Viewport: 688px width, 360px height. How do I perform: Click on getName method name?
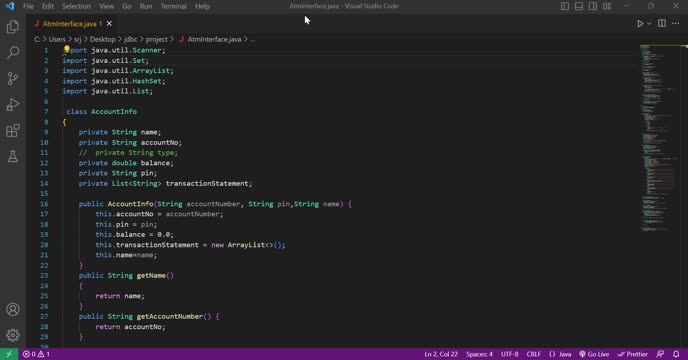pos(151,275)
